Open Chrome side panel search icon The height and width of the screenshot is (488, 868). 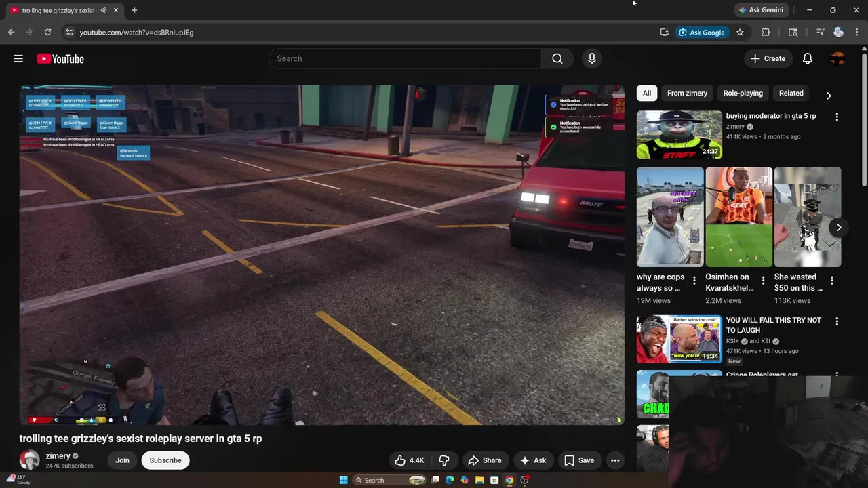coord(793,32)
